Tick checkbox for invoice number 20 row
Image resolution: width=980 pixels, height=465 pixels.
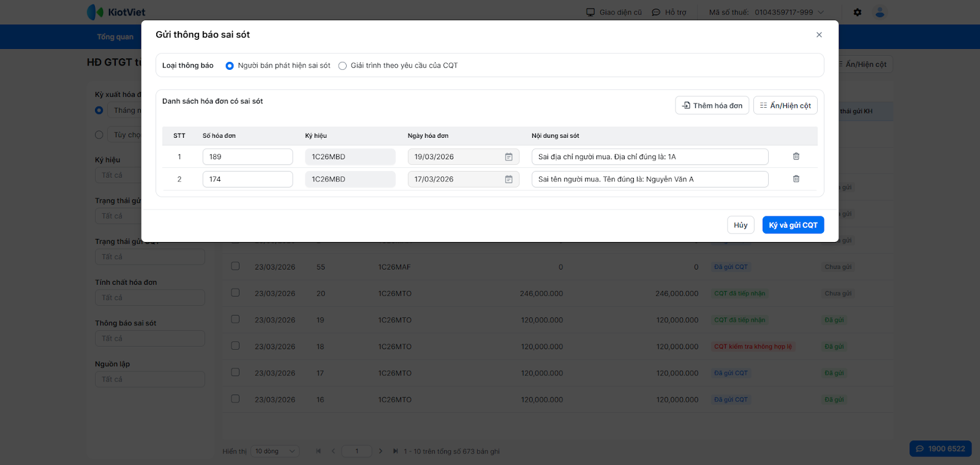235,293
